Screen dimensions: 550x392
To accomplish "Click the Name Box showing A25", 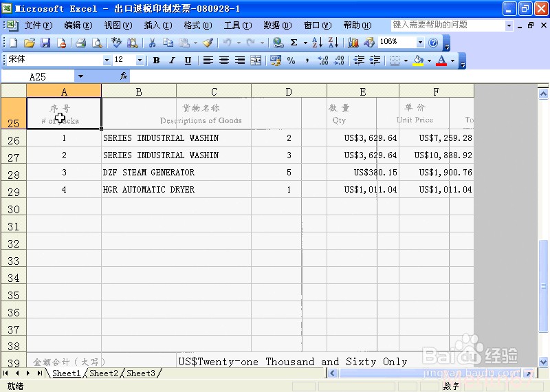I will coord(38,76).
